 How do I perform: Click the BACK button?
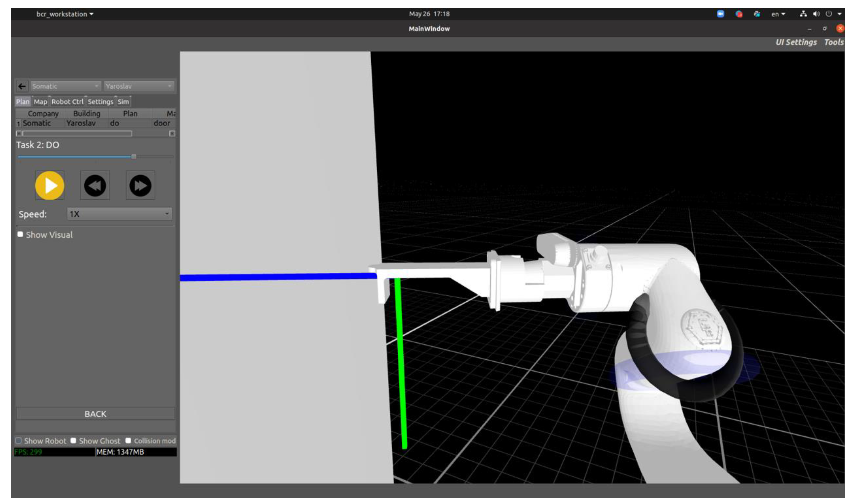(x=96, y=414)
